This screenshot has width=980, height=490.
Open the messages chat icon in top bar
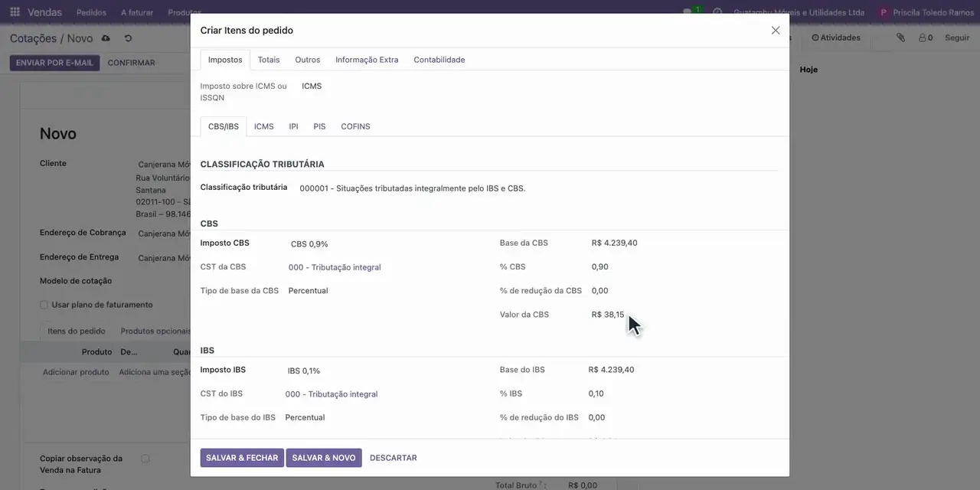click(688, 12)
